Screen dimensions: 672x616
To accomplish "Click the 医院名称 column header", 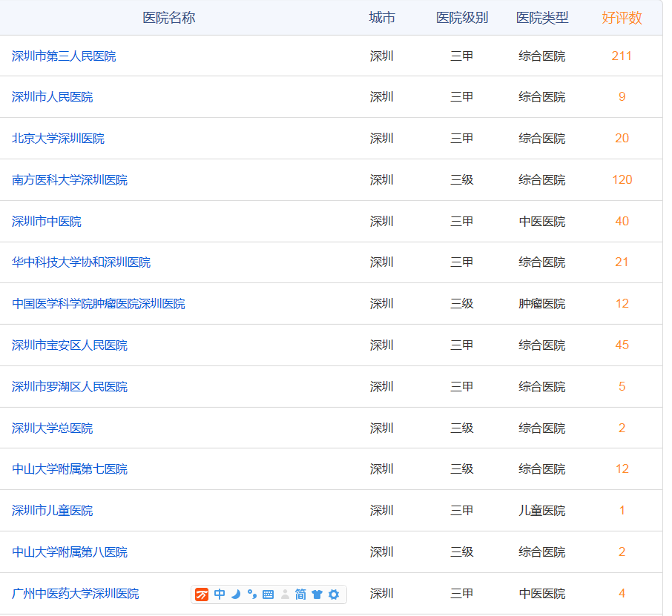I will (x=169, y=18).
